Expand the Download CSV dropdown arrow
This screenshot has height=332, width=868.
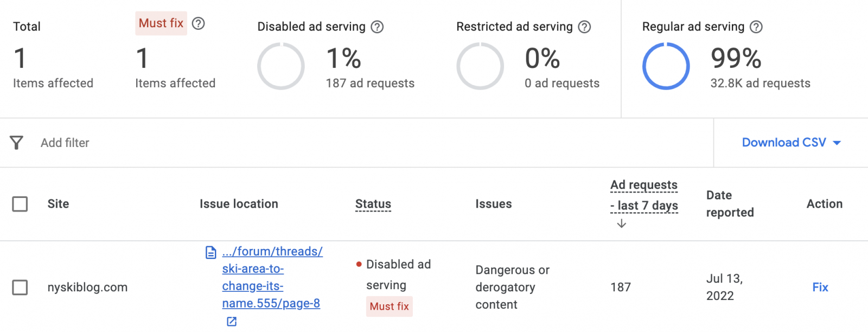(837, 143)
